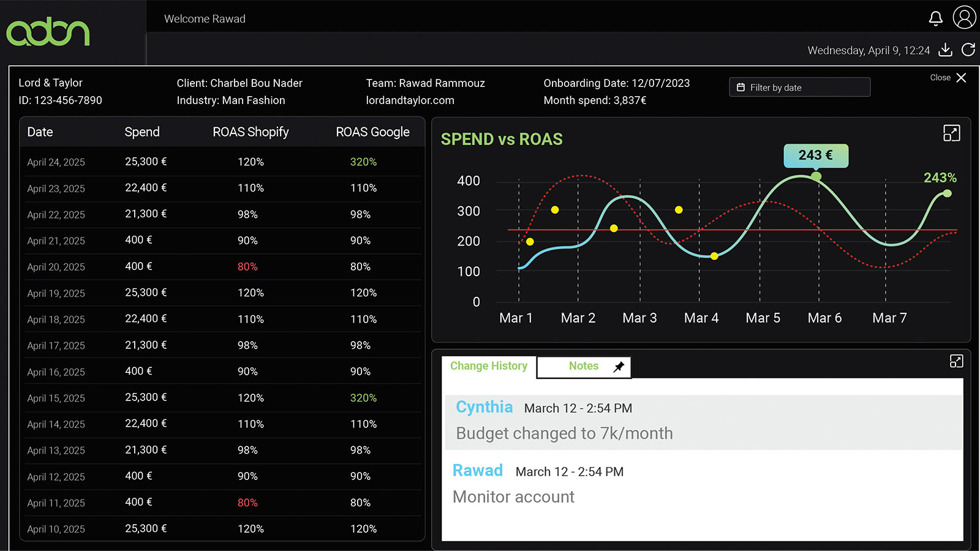The image size is (980, 551).
Task: Click the ROAS Google column header
Action: click(372, 132)
